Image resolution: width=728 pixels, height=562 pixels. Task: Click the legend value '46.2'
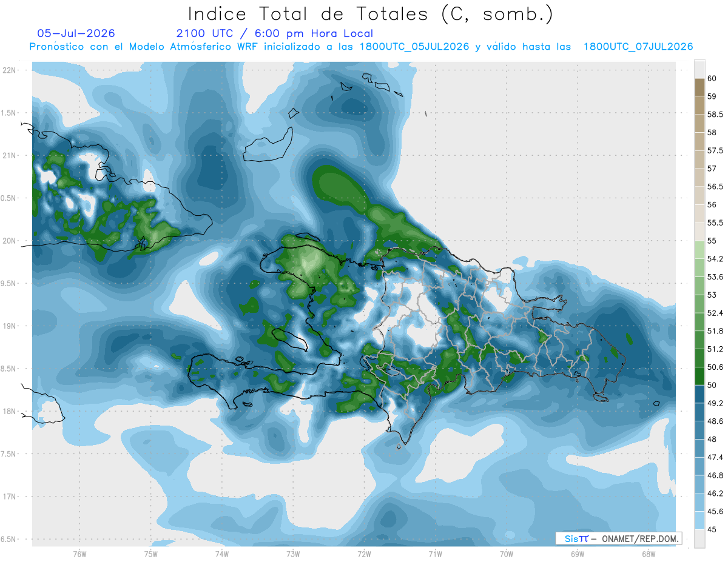pyautogui.click(x=715, y=493)
